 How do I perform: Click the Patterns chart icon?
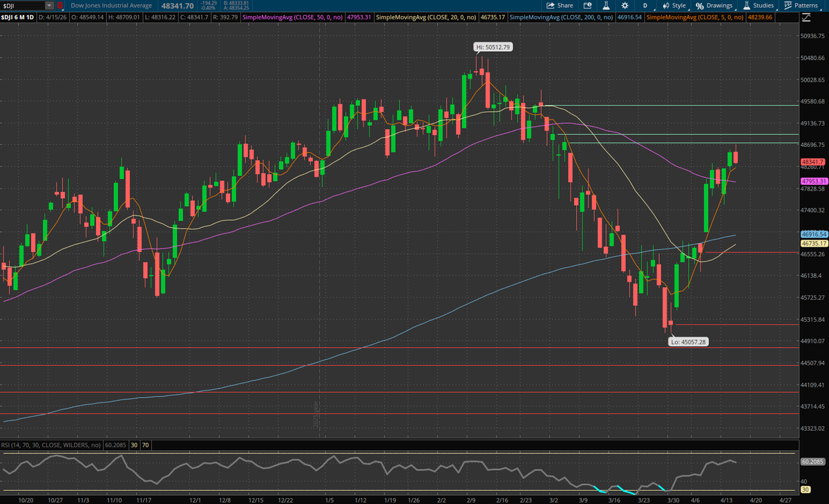pyautogui.click(x=788, y=6)
